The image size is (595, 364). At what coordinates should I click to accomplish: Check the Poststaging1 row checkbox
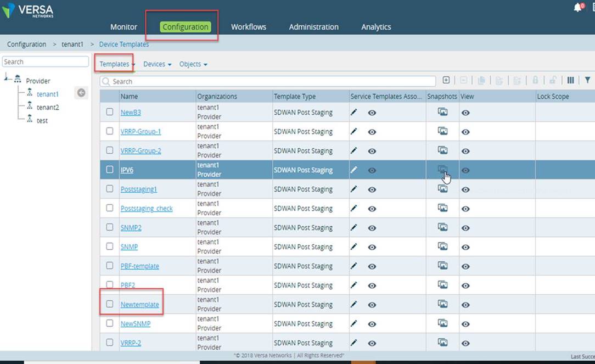coord(110,189)
